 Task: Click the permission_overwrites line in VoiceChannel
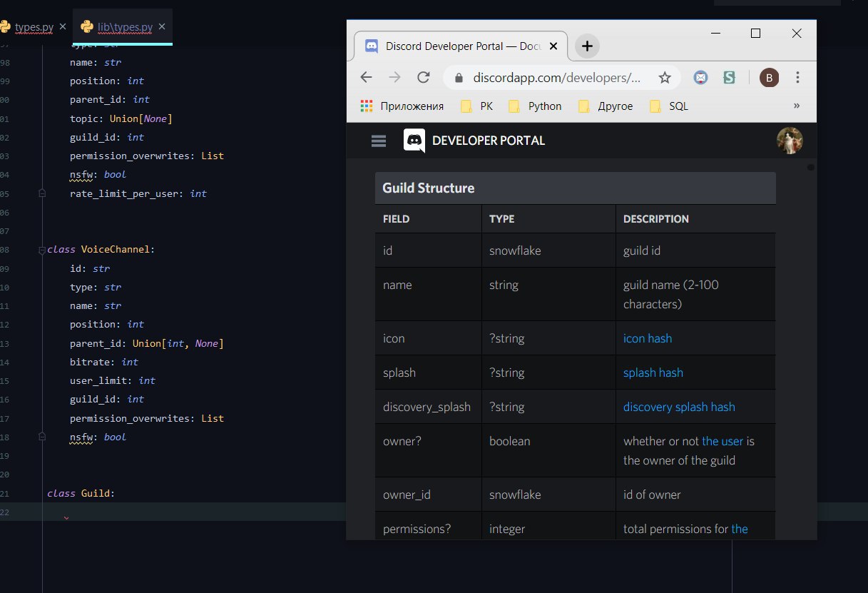(x=147, y=418)
